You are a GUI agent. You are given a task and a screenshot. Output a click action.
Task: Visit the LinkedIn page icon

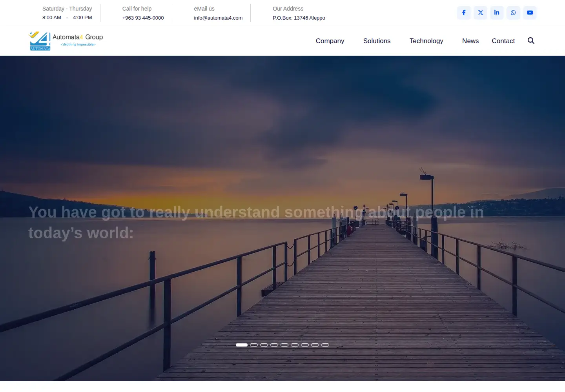(x=497, y=13)
